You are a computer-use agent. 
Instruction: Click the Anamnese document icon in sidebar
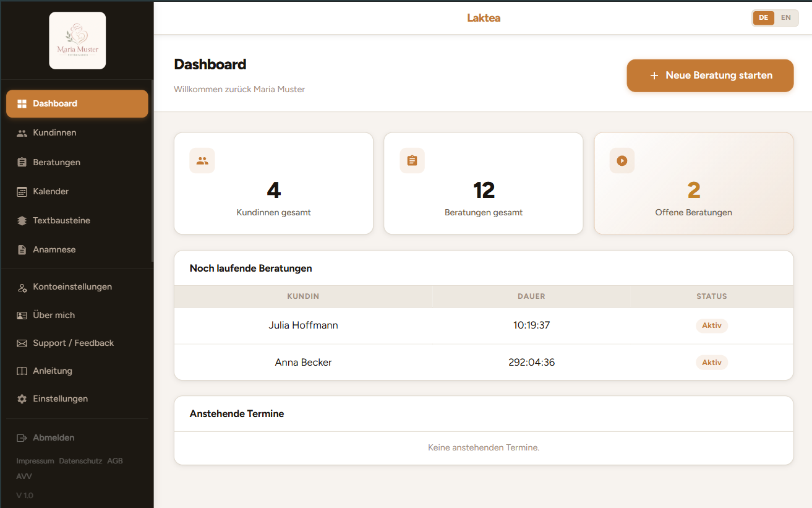pos(22,250)
